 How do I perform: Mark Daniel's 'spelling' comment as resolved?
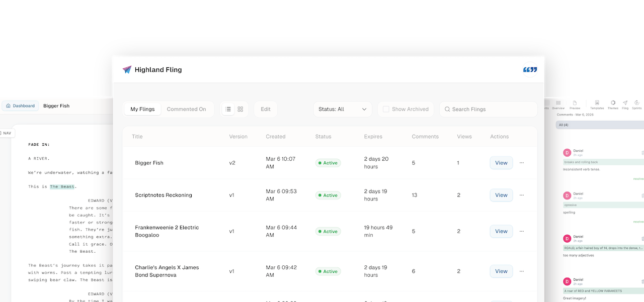[x=640, y=222]
